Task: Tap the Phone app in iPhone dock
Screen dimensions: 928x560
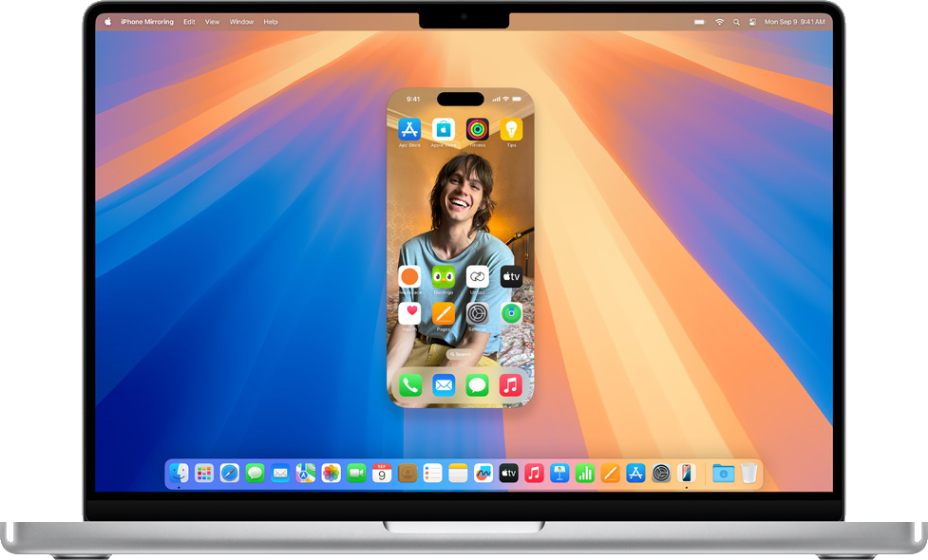Action: (x=409, y=385)
